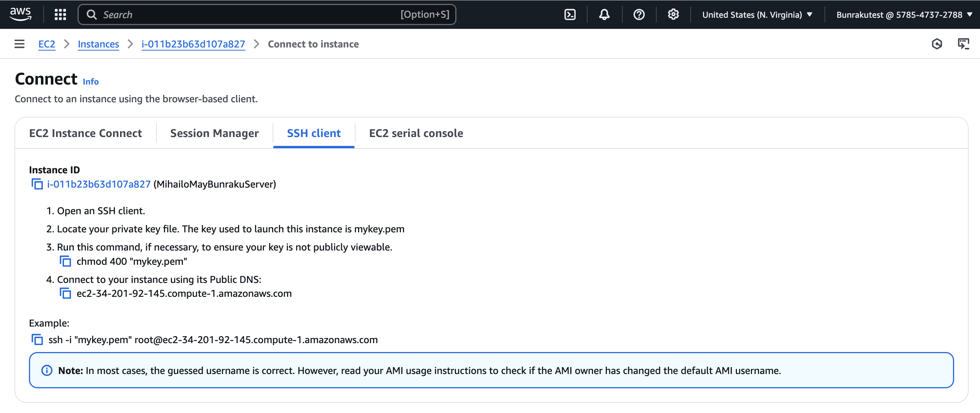Image resolution: width=980 pixels, height=413 pixels.
Task: Copy the example ssh command
Action: tap(37, 340)
